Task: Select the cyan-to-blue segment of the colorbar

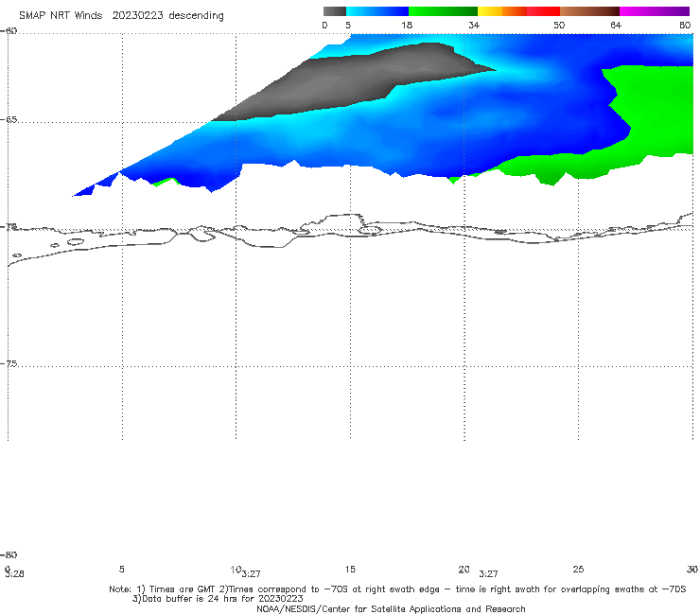Action: (x=377, y=11)
